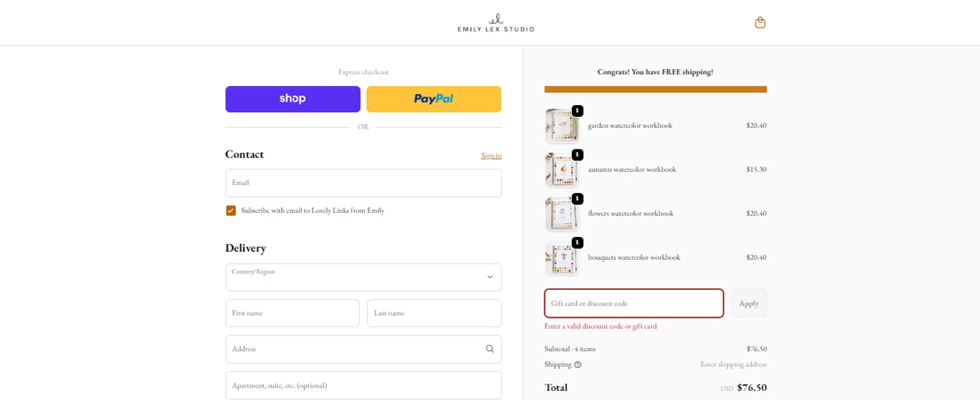Click the autumn watercolor workbook thumbnail
This screenshot has width=980, height=400.
coord(562,170)
